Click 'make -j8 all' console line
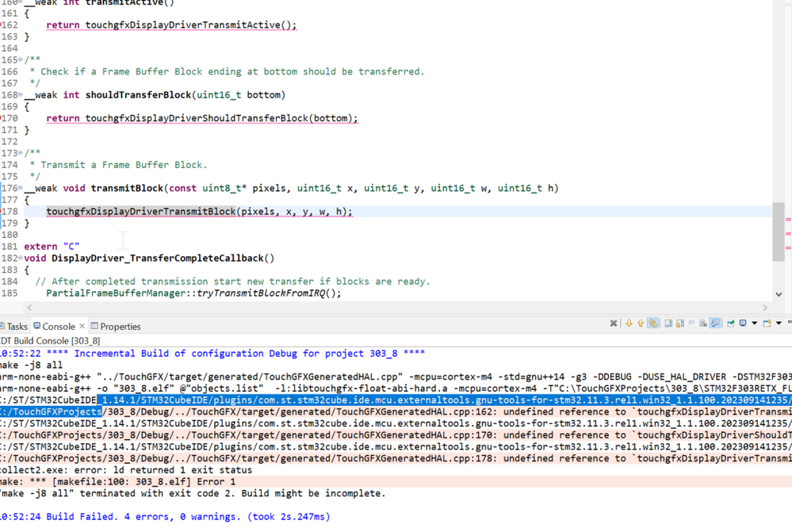792x532 pixels. [32, 365]
